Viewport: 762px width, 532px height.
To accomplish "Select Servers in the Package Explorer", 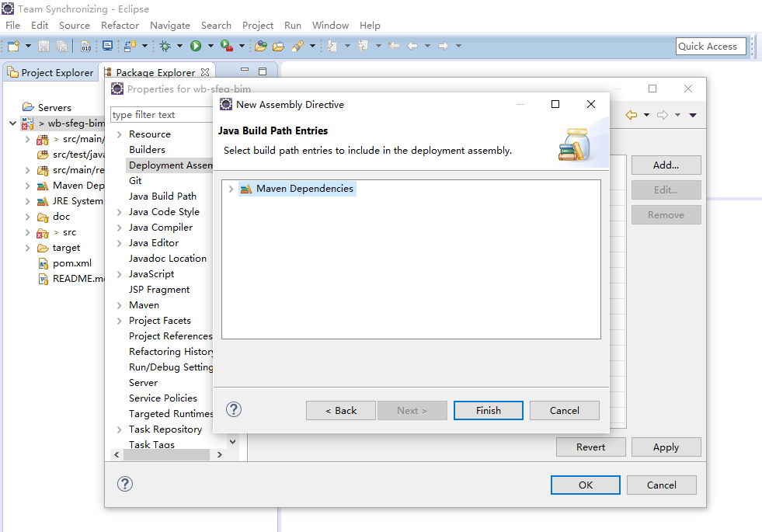I will [x=54, y=107].
